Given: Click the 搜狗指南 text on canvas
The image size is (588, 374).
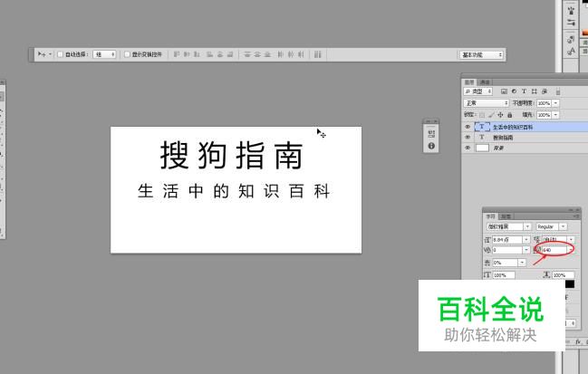Looking at the screenshot, I should pos(231,155).
